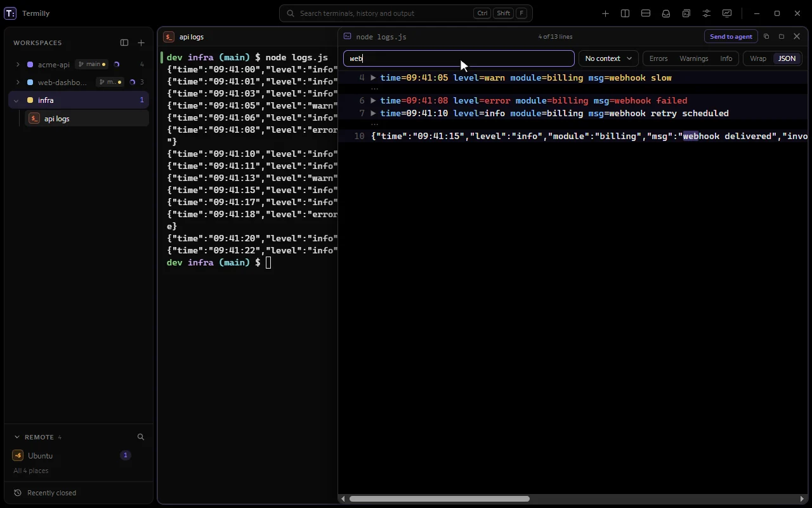The width and height of the screenshot is (812, 508).
Task: Select the api logs terminal in sidebar
Action: pos(87,118)
